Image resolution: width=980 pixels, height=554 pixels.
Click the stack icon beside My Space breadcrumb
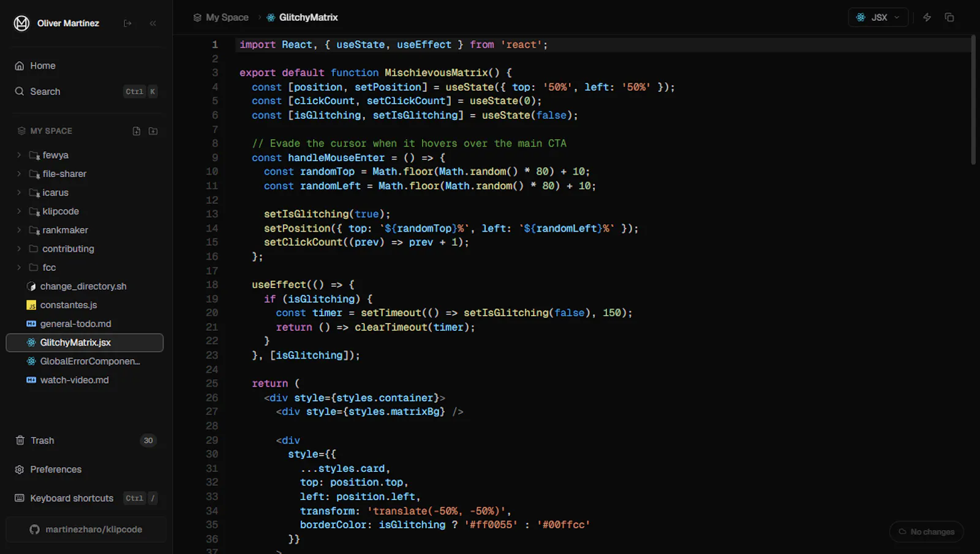[x=197, y=18]
